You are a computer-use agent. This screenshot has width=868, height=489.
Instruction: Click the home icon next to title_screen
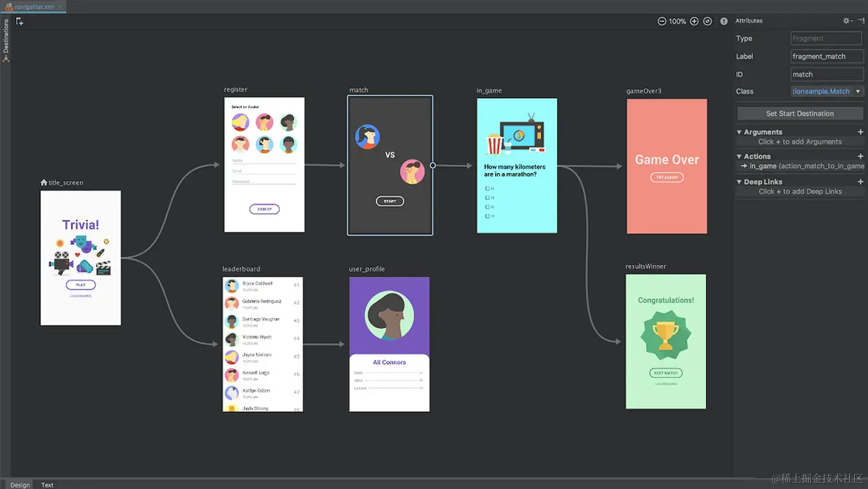(44, 182)
